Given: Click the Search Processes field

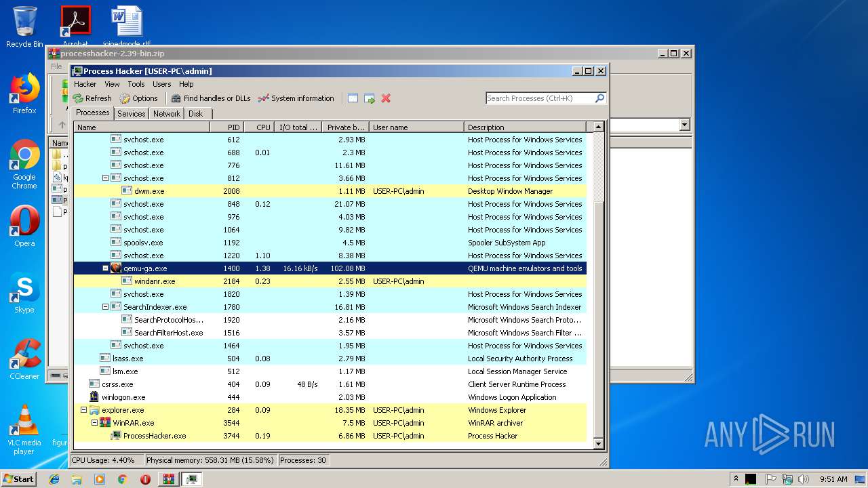Looking at the screenshot, I should 540,98.
